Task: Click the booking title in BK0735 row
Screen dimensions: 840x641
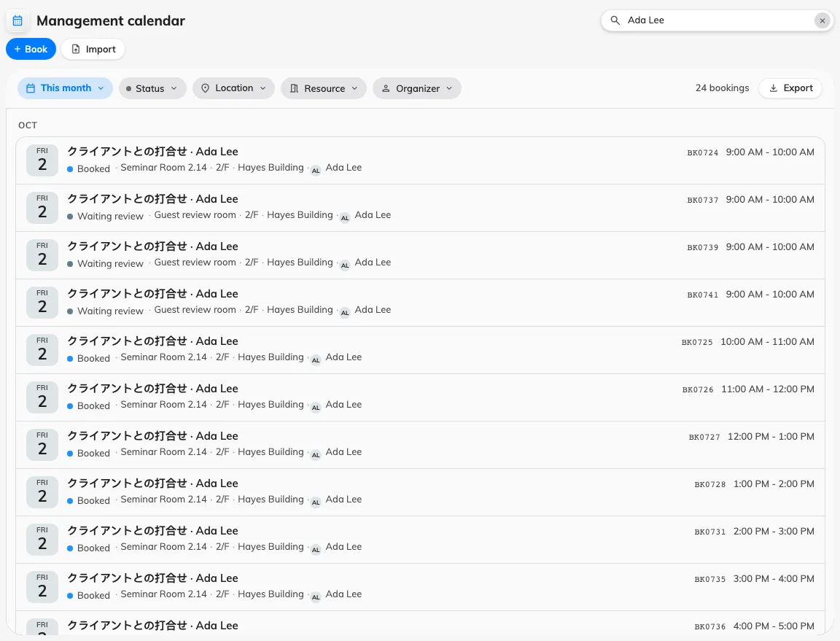Action: 152,578
